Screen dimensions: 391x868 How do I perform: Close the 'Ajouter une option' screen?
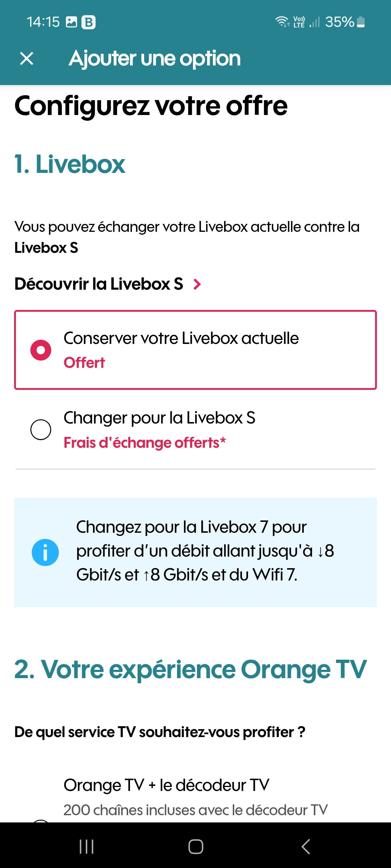tap(26, 58)
